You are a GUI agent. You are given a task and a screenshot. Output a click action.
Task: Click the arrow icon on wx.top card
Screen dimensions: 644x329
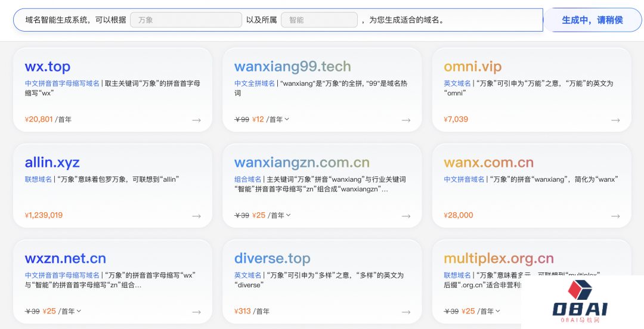tap(196, 120)
